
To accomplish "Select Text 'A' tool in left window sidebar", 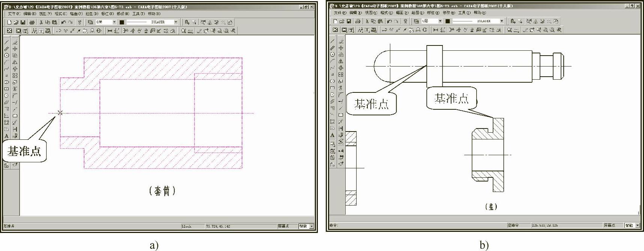I will [x=7, y=136].
